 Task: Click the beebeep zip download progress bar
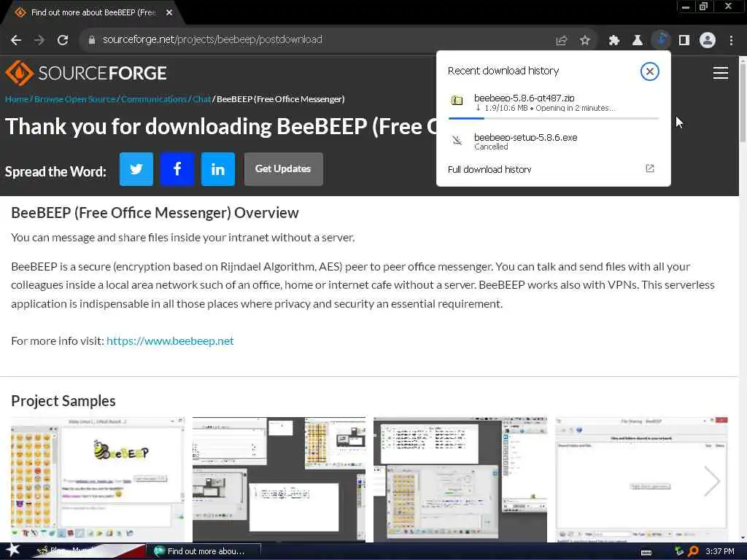click(x=554, y=118)
